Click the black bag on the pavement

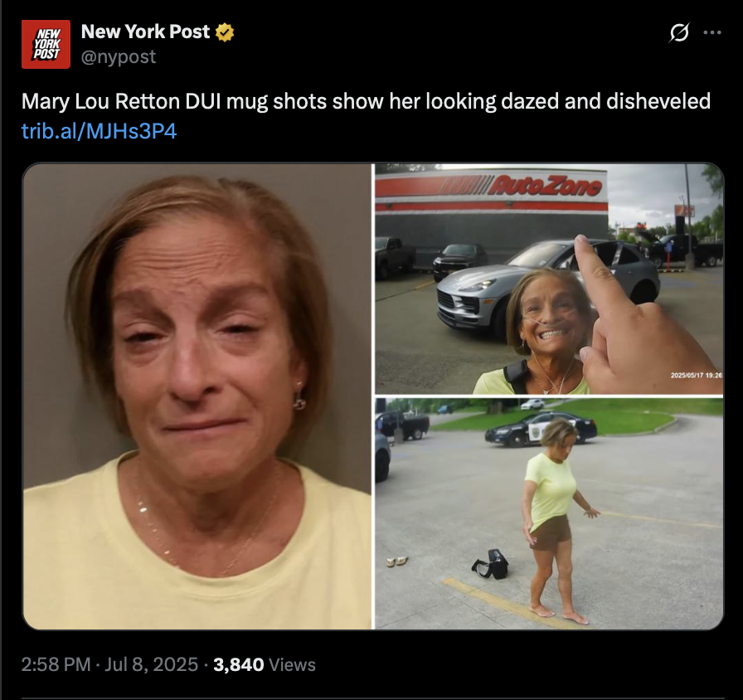pos(491,564)
